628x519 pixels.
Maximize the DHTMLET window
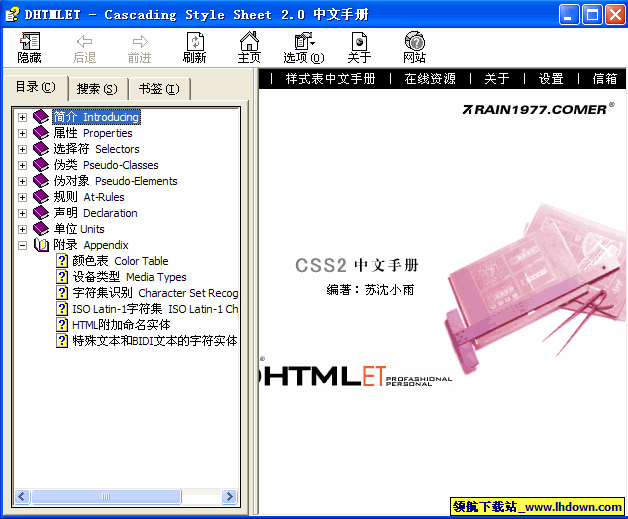pyautogui.click(x=592, y=15)
